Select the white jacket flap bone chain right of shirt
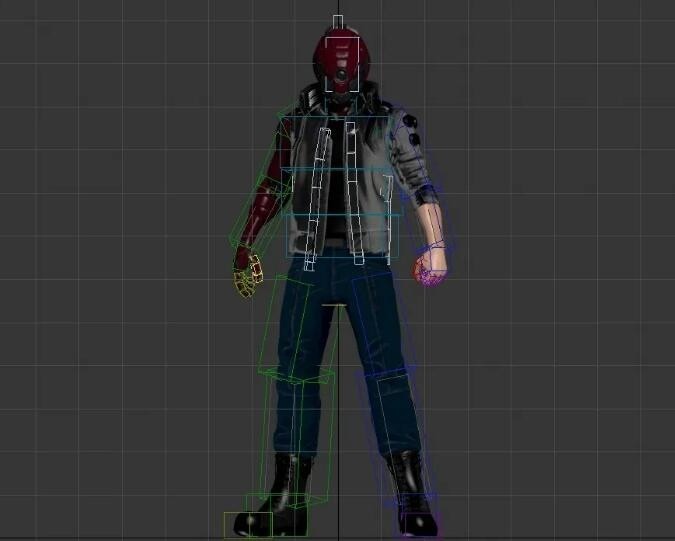This screenshot has width=675, height=541. tap(354, 193)
